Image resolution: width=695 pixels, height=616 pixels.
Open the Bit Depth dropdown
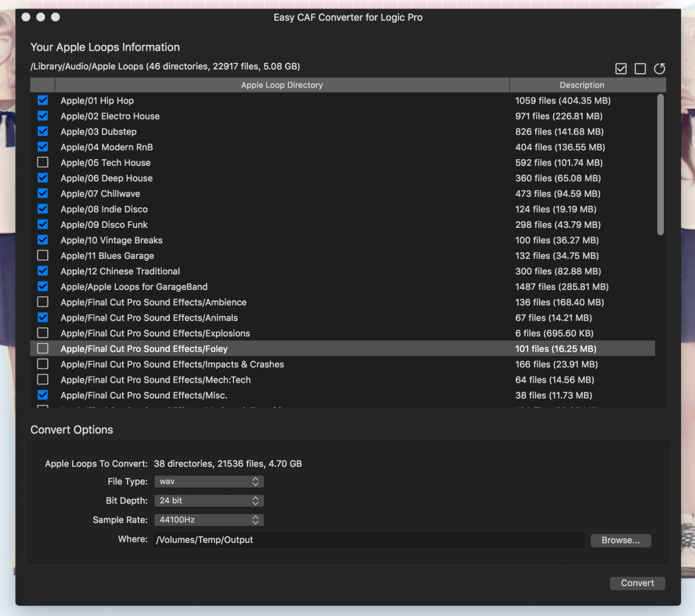pos(208,501)
